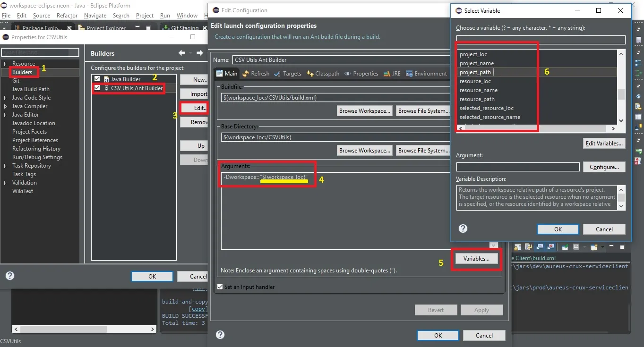Expand the Java Compiler node
The height and width of the screenshot is (347, 644).
coord(5,106)
